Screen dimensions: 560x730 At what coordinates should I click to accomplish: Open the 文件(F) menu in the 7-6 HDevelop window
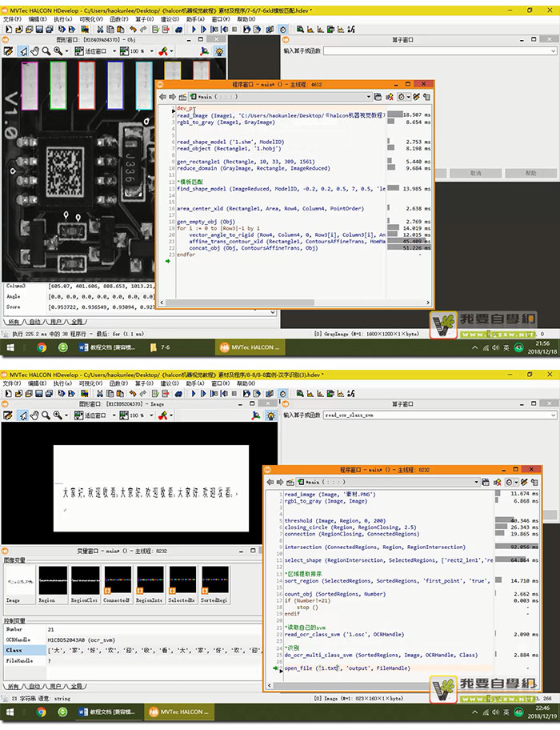point(12,19)
